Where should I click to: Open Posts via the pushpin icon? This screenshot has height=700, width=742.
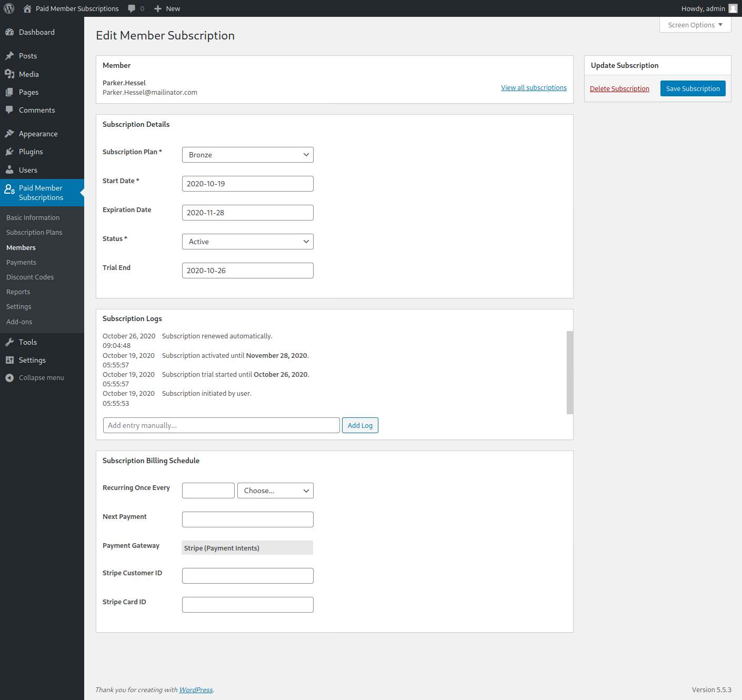tap(9, 56)
